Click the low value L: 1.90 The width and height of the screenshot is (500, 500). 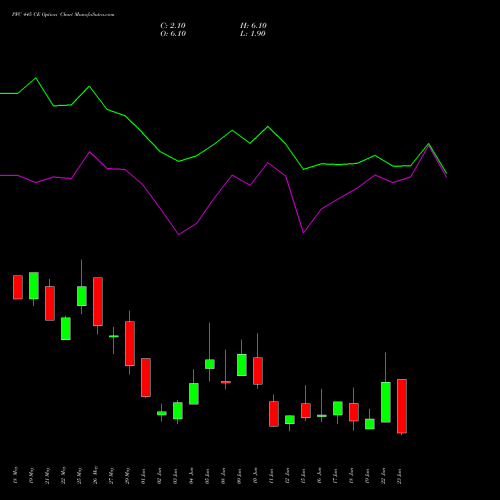253,34
